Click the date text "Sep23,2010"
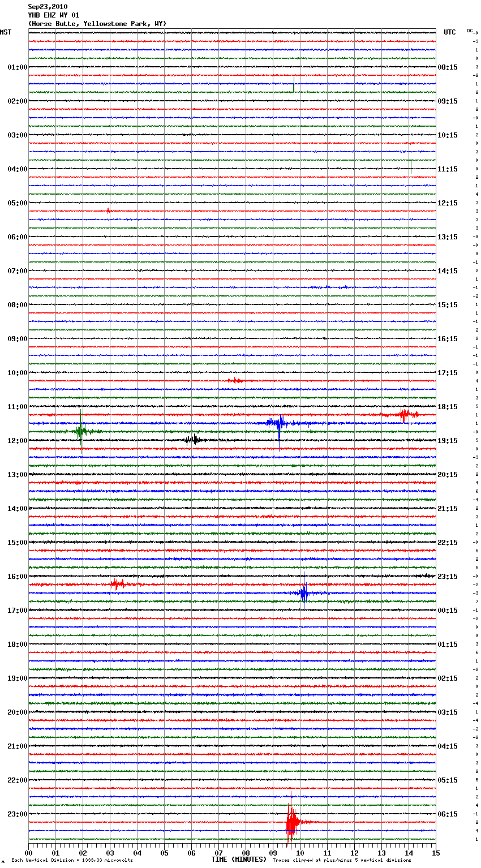 pos(48,7)
